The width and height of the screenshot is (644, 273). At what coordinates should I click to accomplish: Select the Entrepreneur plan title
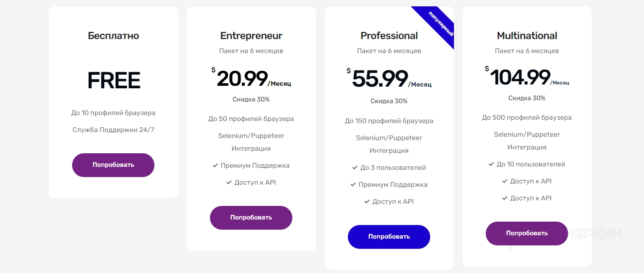251,36
